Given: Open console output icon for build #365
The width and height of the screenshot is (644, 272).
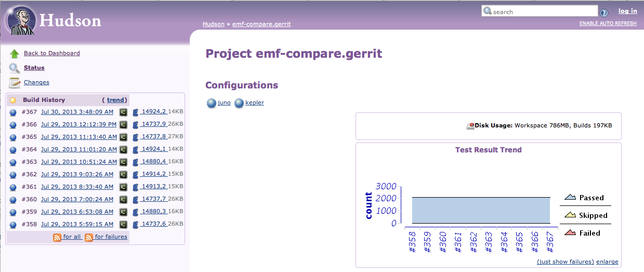Looking at the screenshot, I should 123,137.
